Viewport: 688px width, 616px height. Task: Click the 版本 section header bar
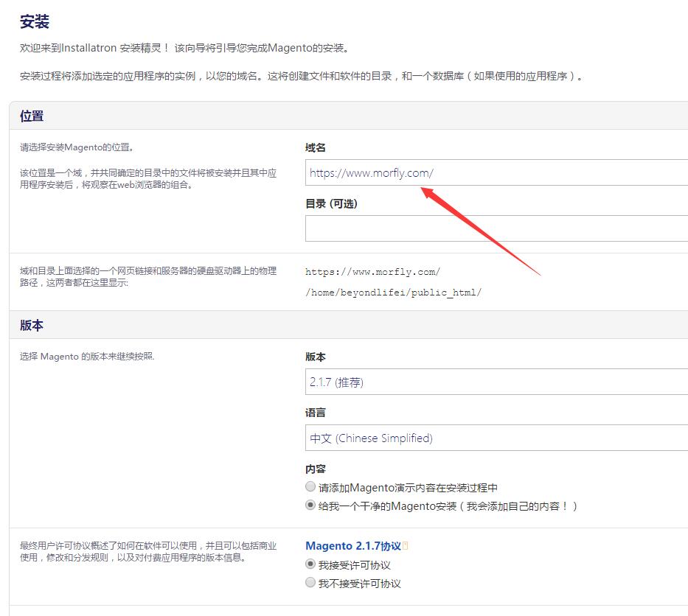348,325
